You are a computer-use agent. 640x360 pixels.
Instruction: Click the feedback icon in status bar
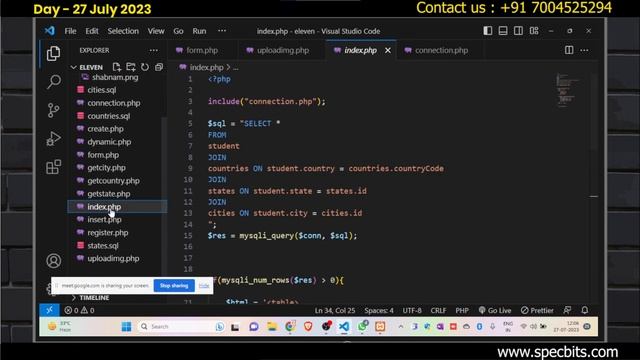[x=567, y=310]
